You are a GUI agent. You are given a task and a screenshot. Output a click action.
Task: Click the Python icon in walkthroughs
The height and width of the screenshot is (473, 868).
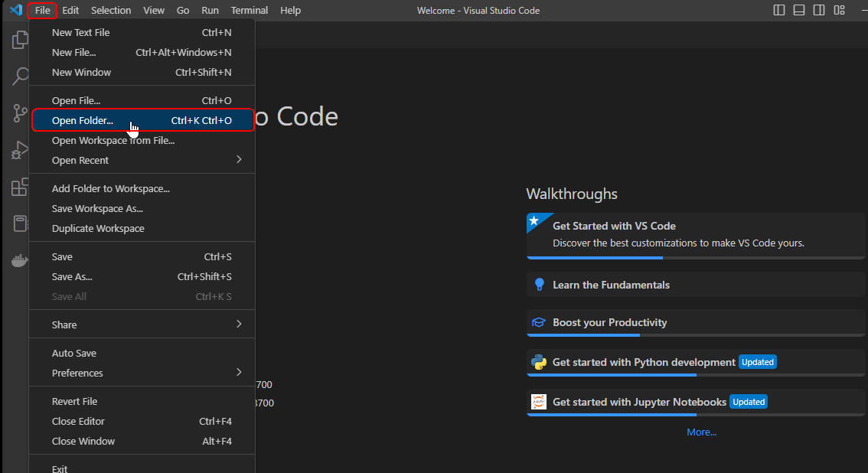click(539, 362)
